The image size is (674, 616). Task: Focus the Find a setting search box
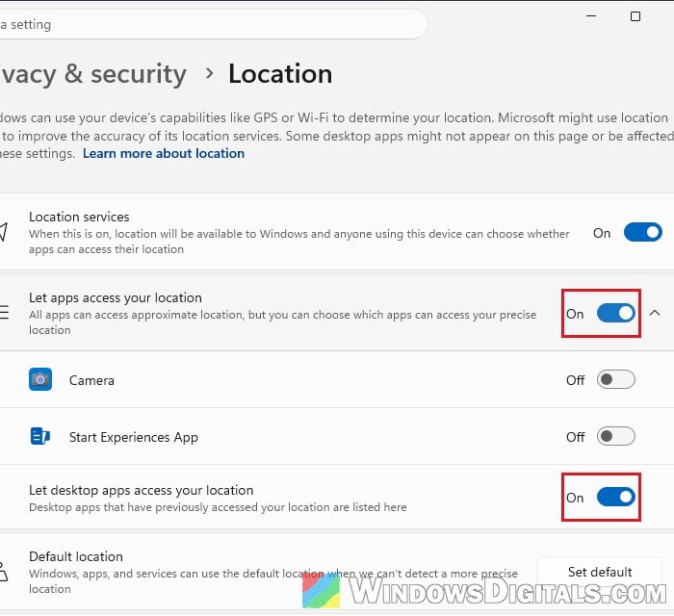(213, 24)
